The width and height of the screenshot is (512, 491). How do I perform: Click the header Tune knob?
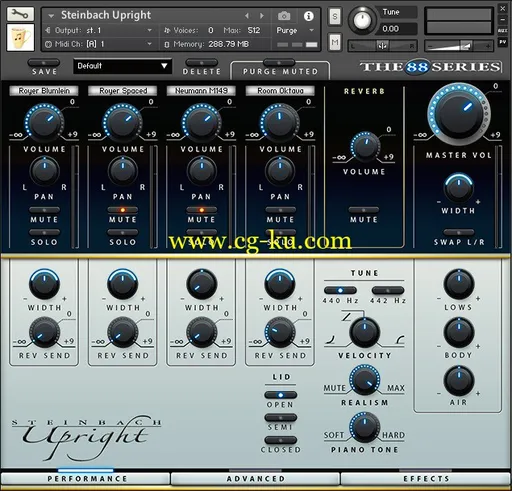click(x=362, y=20)
